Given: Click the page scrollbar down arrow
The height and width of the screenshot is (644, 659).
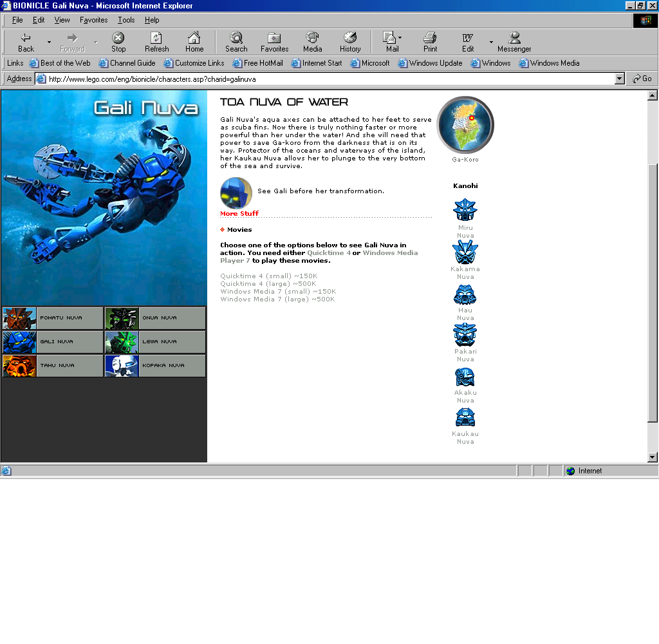Looking at the screenshot, I should (653, 457).
